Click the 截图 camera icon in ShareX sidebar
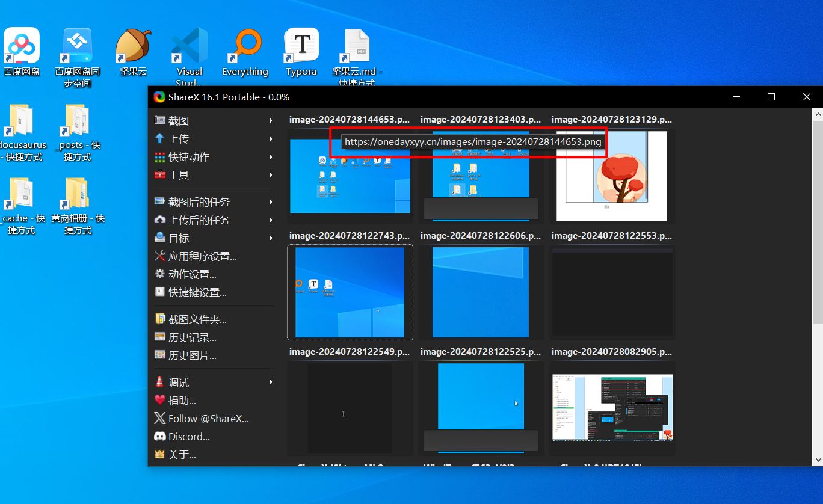 tap(159, 120)
